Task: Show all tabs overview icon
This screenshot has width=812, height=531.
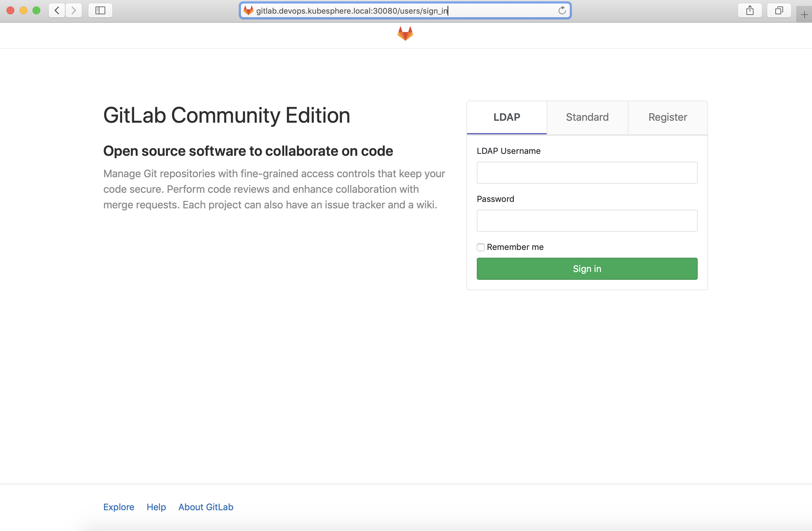Action: pos(779,11)
